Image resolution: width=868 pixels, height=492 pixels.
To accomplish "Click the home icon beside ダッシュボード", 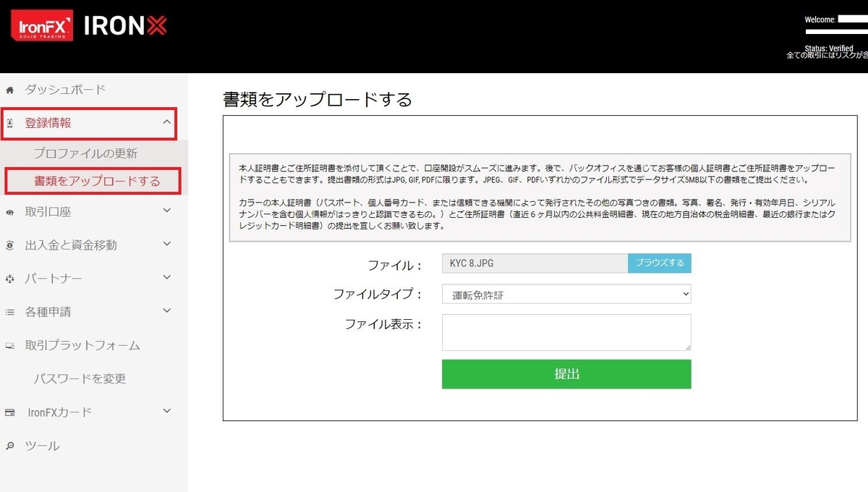I will click(9, 90).
